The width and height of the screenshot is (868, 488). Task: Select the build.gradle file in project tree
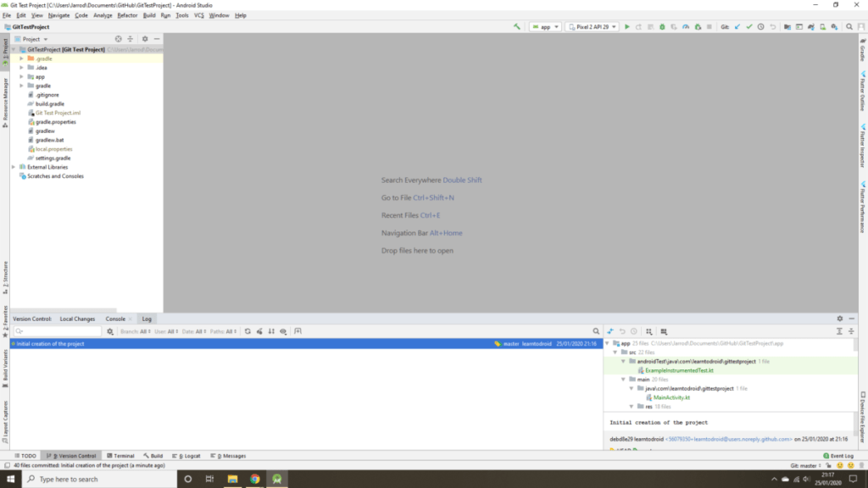point(50,103)
